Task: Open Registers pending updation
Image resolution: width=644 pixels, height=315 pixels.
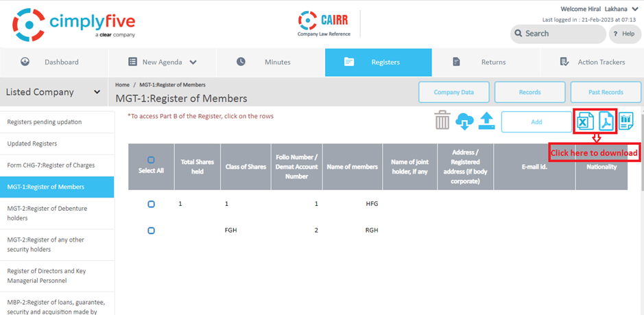Action: 57,122
